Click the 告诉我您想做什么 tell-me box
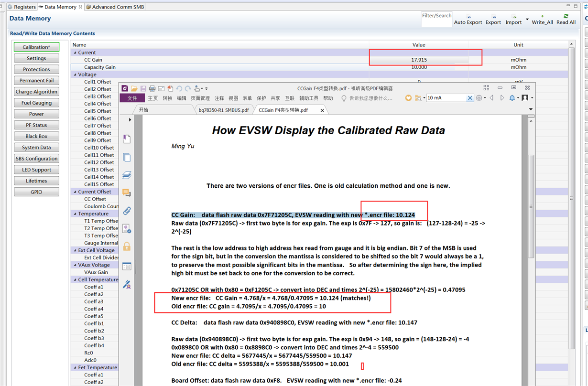Viewport: 588px width, 386px height. click(x=366, y=98)
